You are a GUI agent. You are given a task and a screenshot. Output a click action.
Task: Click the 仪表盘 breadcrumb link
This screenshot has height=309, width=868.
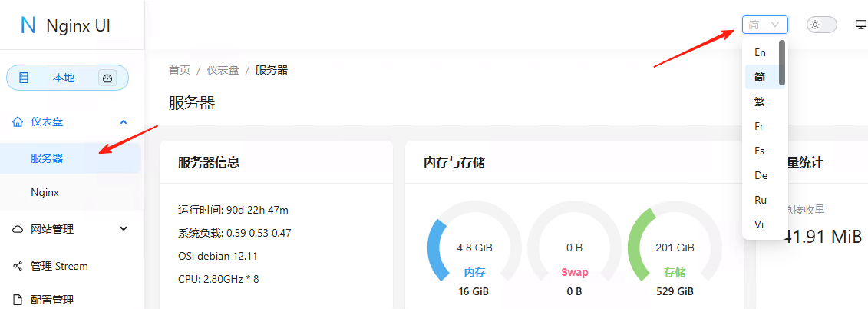pos(223,70)
